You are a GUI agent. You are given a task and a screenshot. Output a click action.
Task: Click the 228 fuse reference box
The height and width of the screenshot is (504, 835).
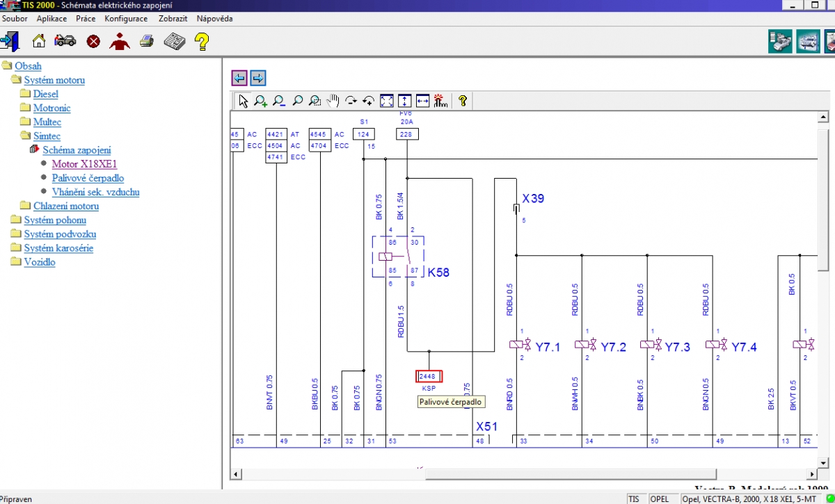[406, 134]
